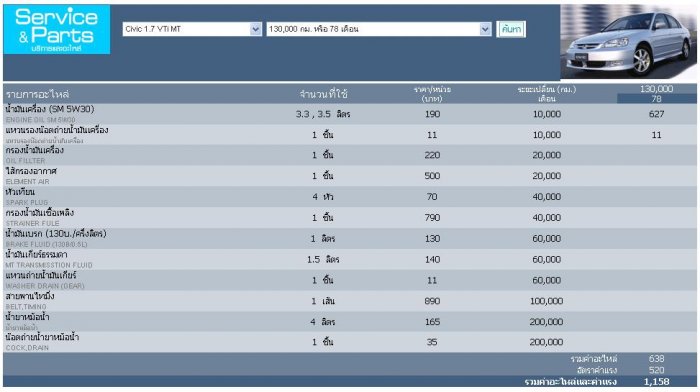Select the WASHER DRAIN (GEAR) row
700x392 pixels.
tap(350, 280)
